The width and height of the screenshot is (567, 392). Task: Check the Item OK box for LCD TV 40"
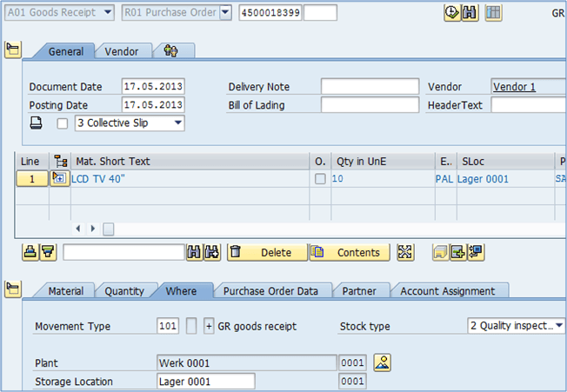click(320, 179)
